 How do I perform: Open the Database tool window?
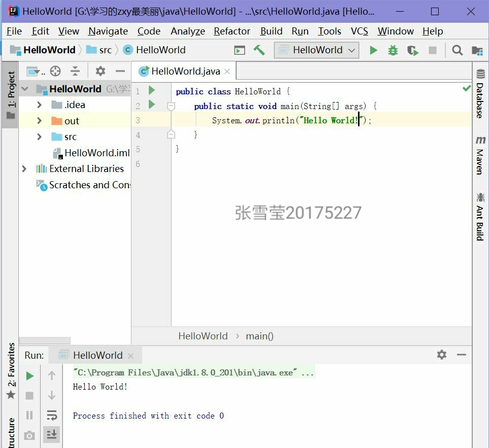(x=480, y=94)
